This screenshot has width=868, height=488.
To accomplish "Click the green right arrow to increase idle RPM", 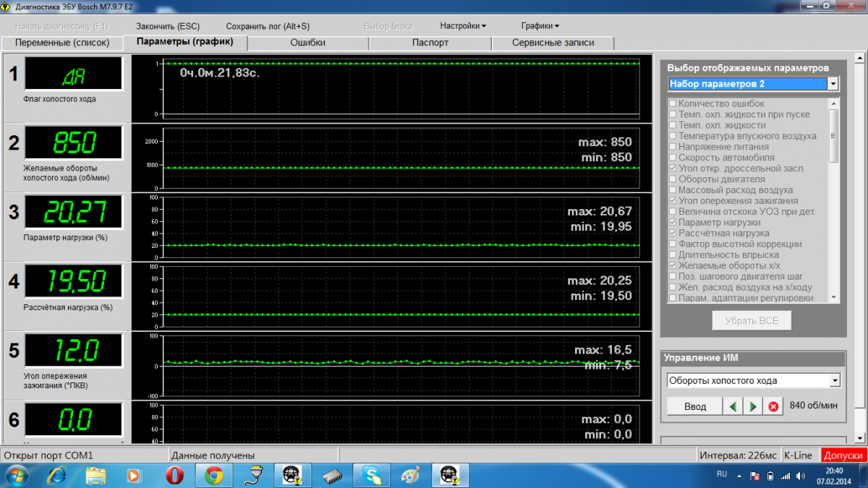I will point(753,406).
